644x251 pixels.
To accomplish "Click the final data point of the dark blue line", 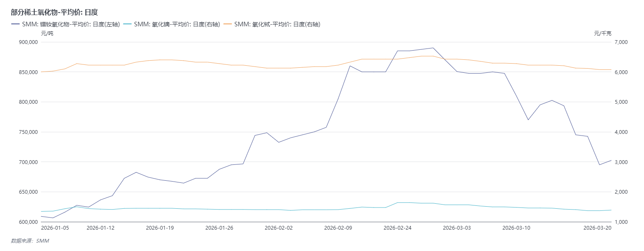I will pos(611,160).
